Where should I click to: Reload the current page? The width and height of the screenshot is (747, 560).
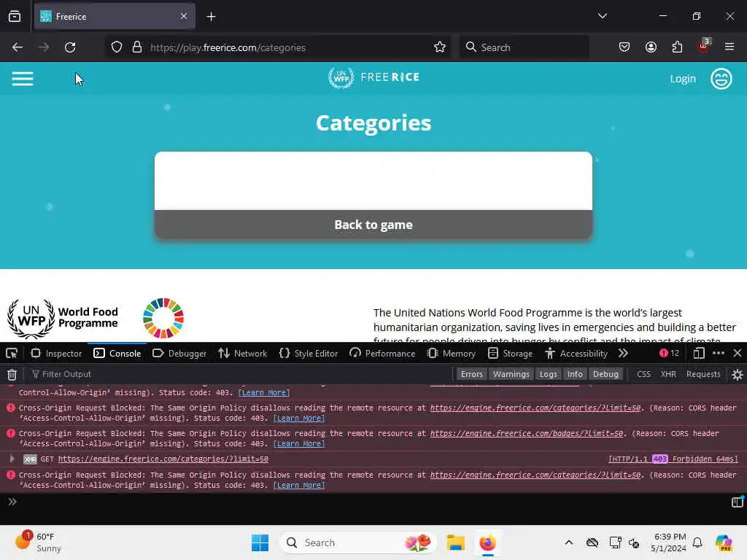coord(70,47)
